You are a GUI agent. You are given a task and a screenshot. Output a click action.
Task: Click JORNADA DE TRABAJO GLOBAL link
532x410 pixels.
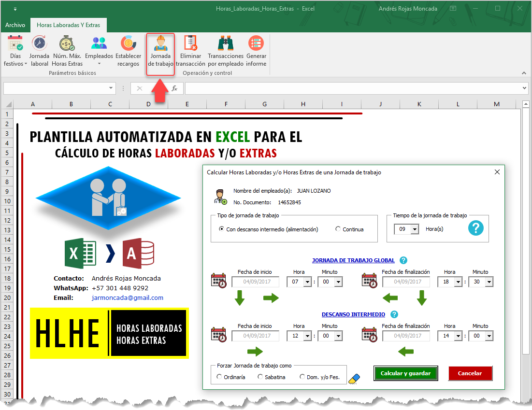tap(353, 260)
